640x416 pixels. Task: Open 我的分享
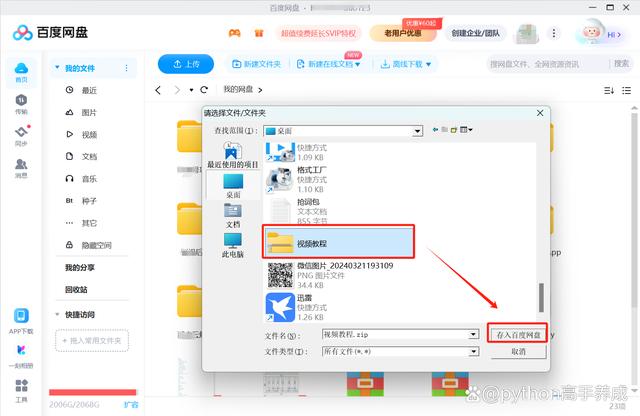click(80, 267)
